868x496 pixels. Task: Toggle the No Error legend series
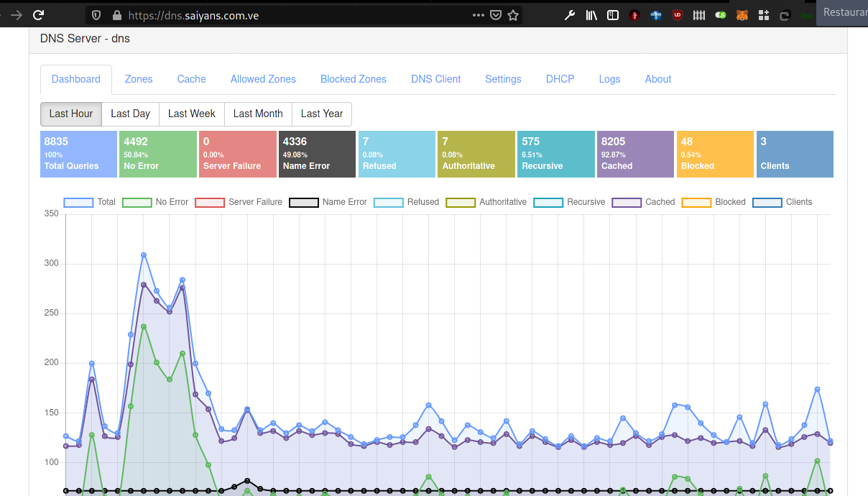coord(155,202)
